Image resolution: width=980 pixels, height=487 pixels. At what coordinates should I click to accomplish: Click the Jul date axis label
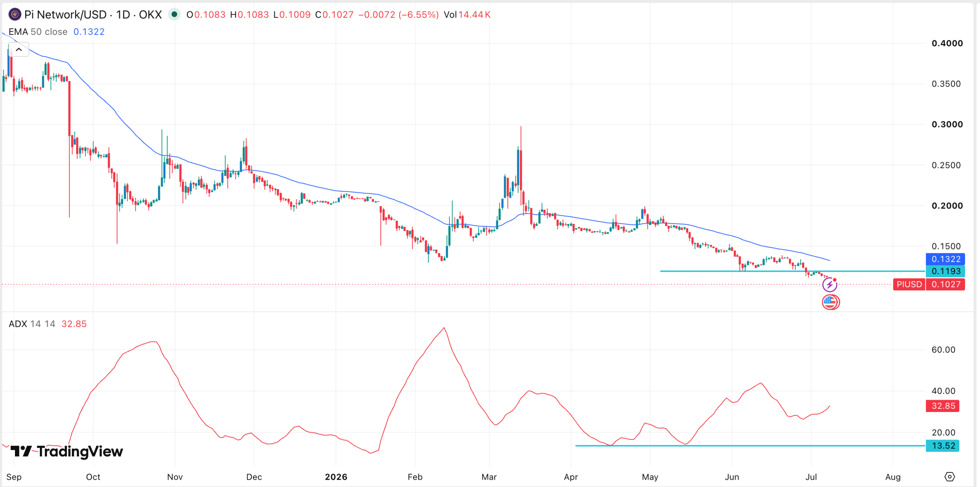[811, 477]
